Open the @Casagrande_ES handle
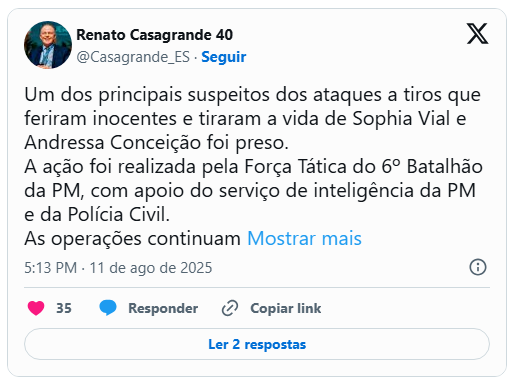512x388 pixels. coord(133,57)
